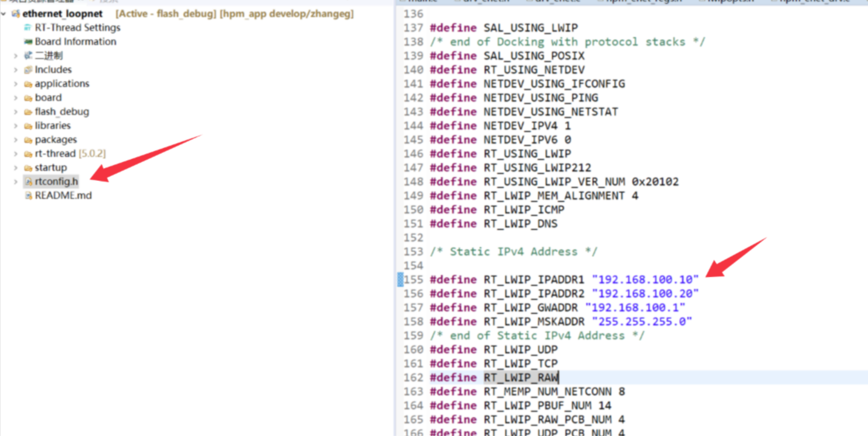868x436 pixels.
Task: Expand the rt-thread folder
Action: click(x=16, y=153)
